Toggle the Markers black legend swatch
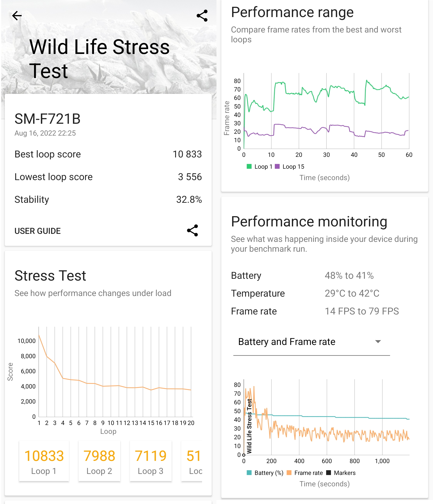This screenshot has width=441, height=504. coord(329,473)
